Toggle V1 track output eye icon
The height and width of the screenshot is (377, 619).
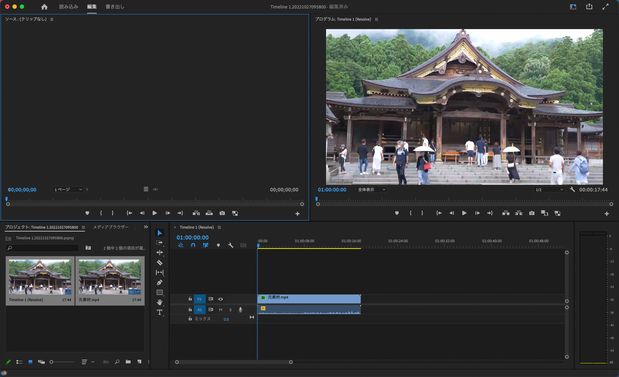221,299
